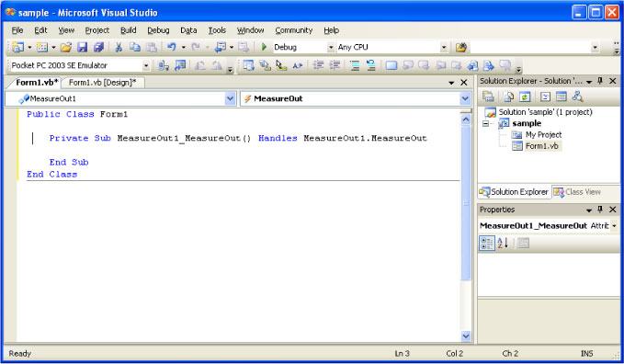Viewport: 624px width, 364px height.
Task: Click the Decrease Indent icon
Action: pos(318,65)
